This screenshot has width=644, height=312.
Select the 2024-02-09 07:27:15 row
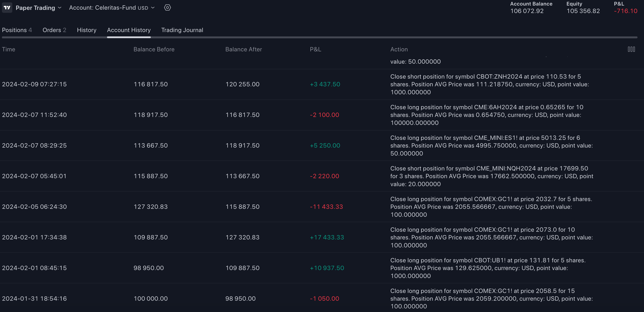click(x=34, y=84)
